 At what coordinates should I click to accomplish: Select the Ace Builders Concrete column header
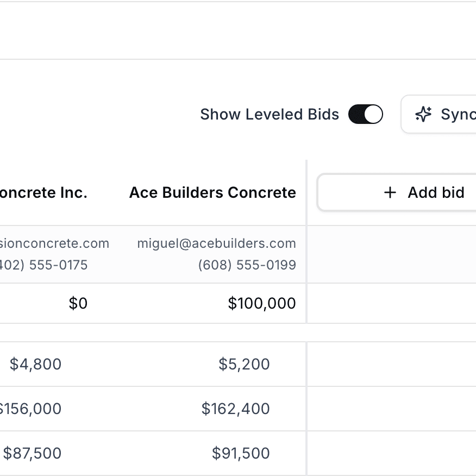[212, 192]
